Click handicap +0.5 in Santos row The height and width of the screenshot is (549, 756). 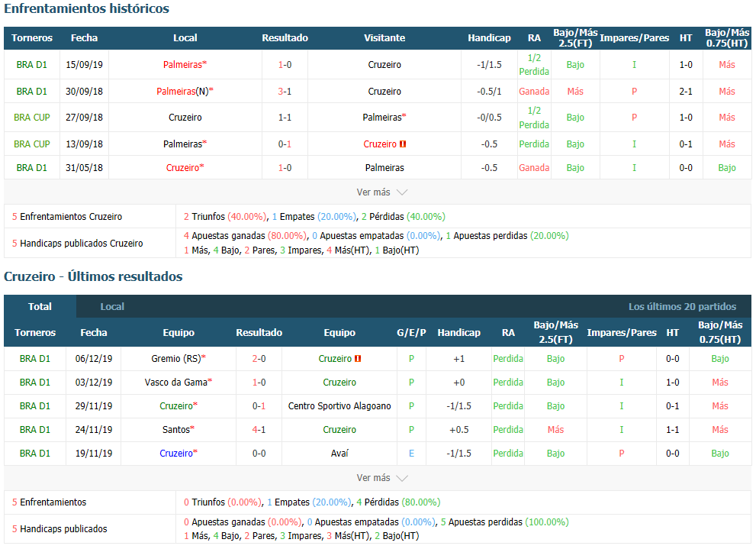tap(459, 429)
